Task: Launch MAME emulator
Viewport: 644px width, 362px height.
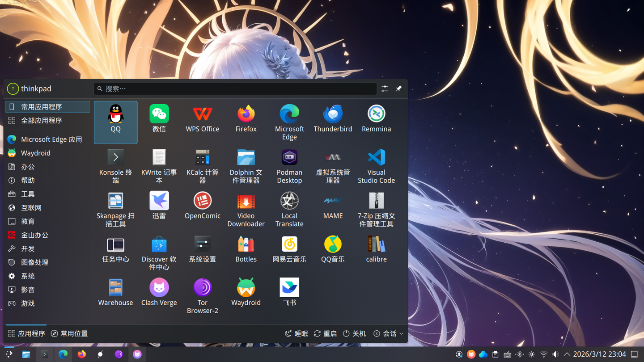Action: (333, 210)
